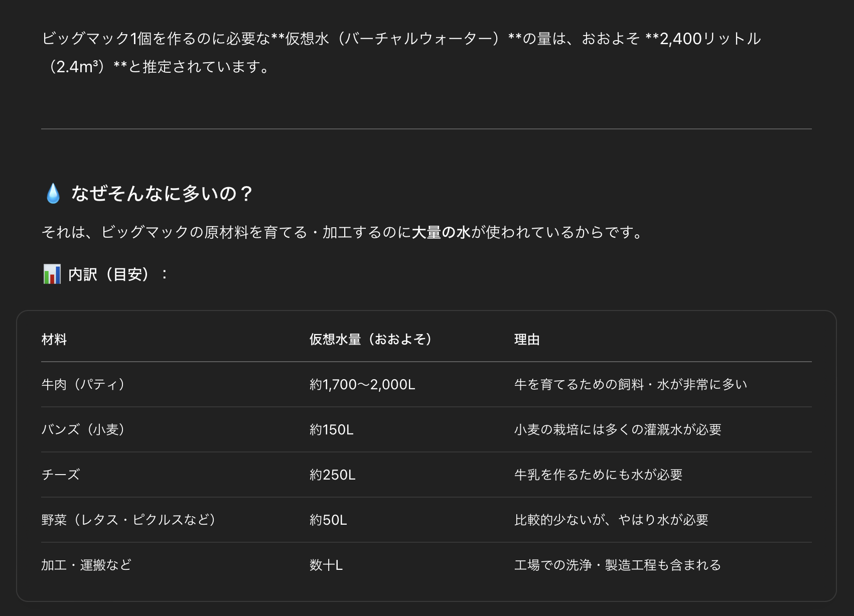Click the heading なぜそんなに多いの？
854x616 pixels.
coord(162,193)
